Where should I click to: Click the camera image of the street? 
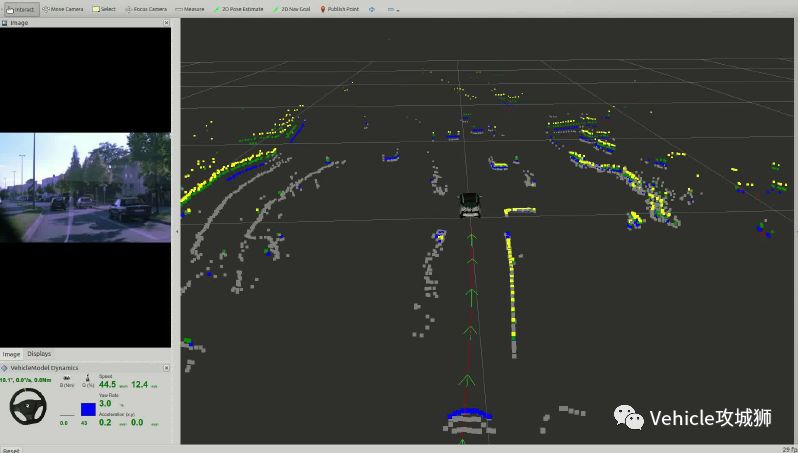point(86,187)
